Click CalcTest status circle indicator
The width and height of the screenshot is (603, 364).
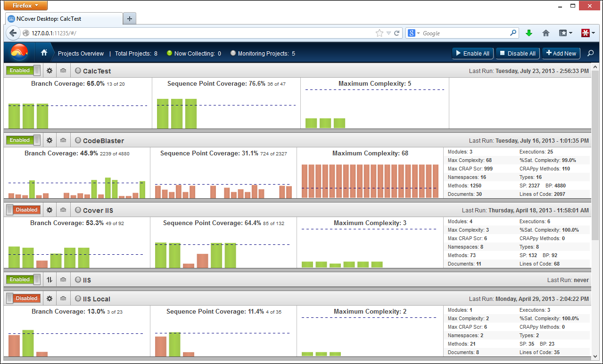pyautogui.click(x=78, y=71)
